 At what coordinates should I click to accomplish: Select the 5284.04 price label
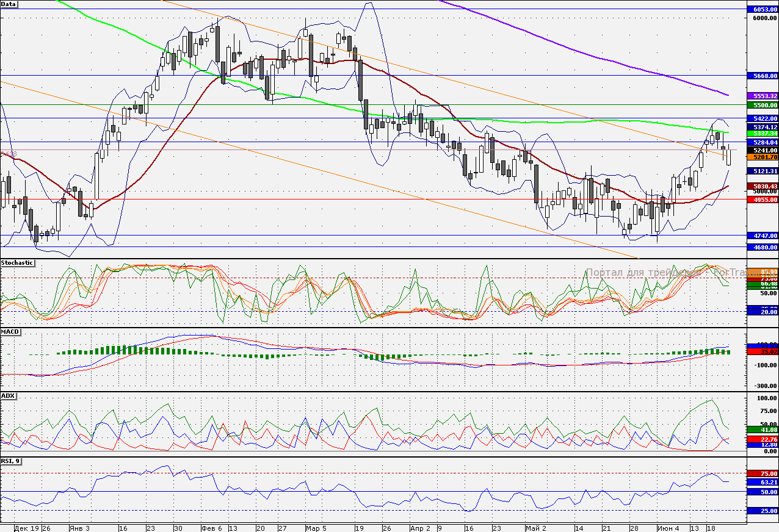(x=763, y=142)
